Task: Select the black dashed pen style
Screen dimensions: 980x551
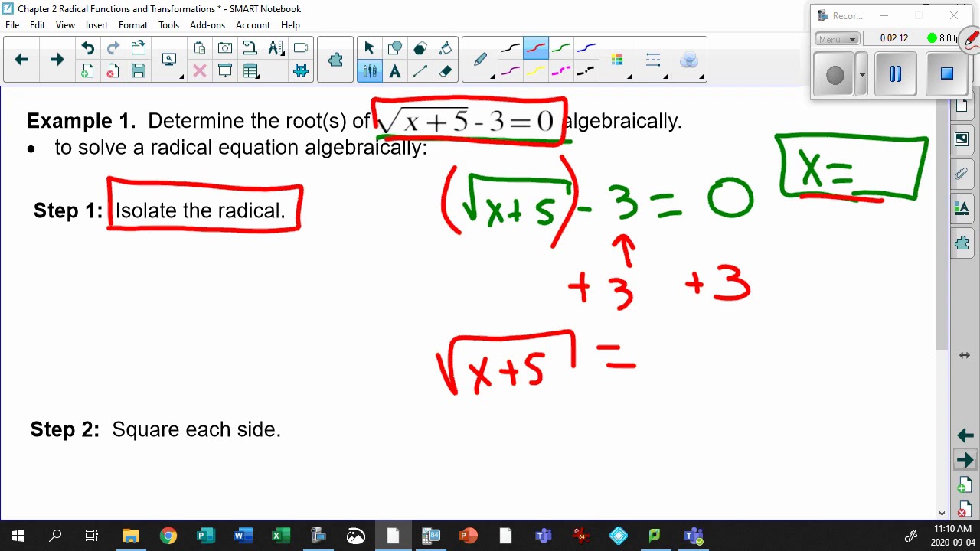Action: [586, 71]
